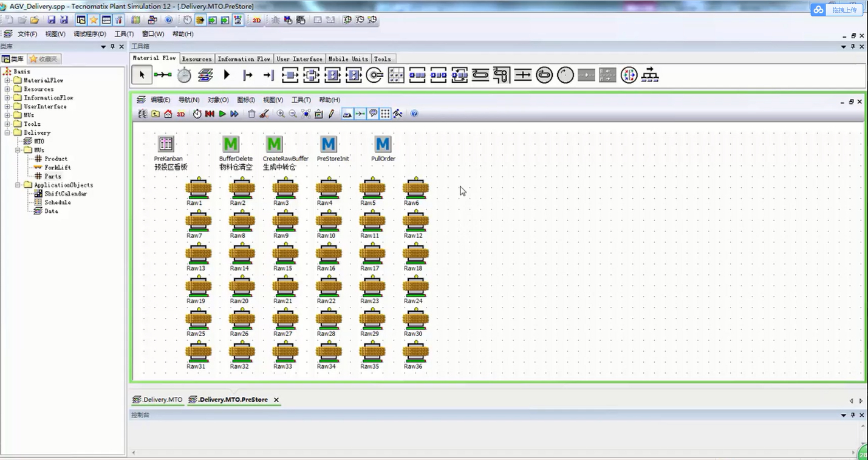Open the 对象(O) menu in frame window
Viewport: 868px width, 460px height.
coord(218,100)
